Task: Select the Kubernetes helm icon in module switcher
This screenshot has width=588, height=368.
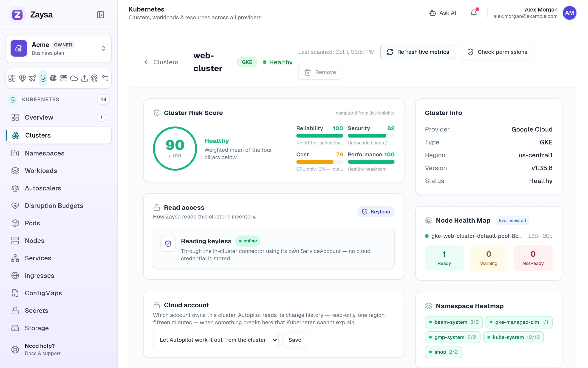Action: click(x=43, y=78)
